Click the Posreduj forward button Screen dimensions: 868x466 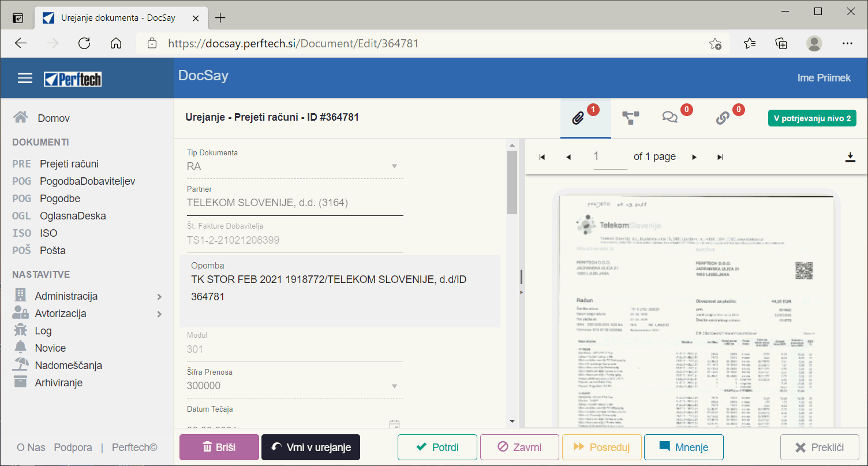click(x=601, y=447)
